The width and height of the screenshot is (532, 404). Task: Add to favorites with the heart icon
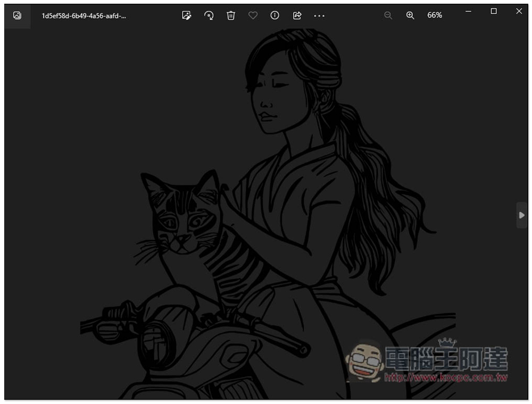[253, 15]
